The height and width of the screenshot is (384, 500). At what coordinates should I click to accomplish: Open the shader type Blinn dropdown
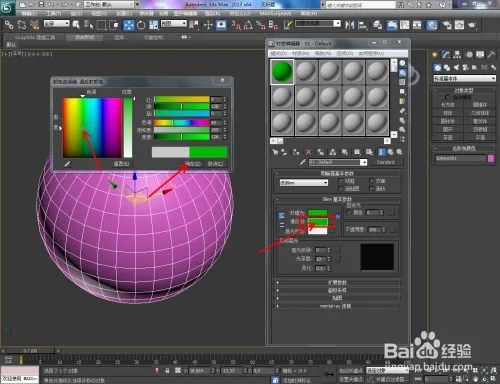304,183
